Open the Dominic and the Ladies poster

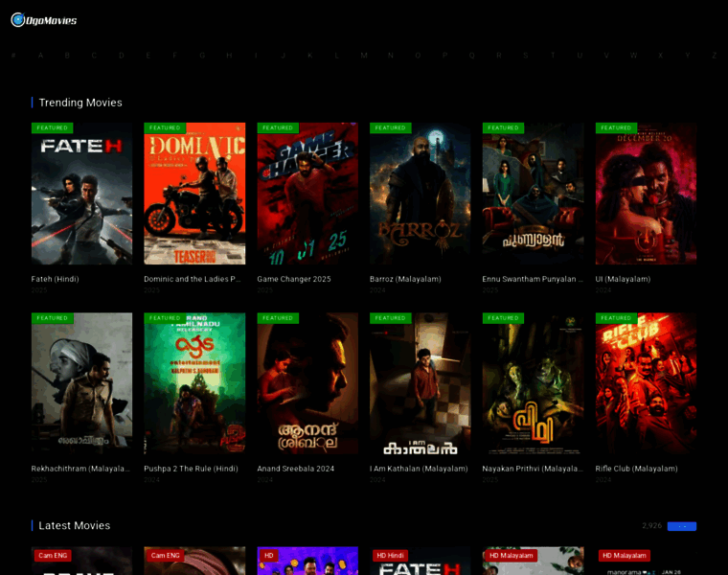point(194,194)
